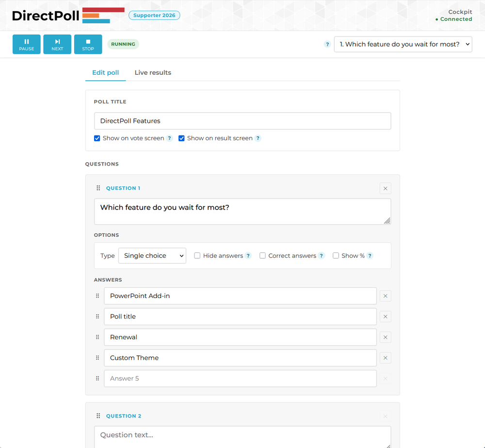485x448 pixels.
Task: Select the Edit poll tab
Action: click(x=105, y=72)
